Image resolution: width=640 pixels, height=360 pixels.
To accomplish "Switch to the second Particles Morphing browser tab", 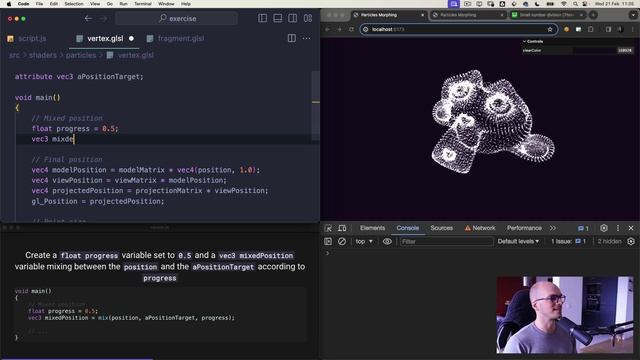I will (x=467, y=15).
